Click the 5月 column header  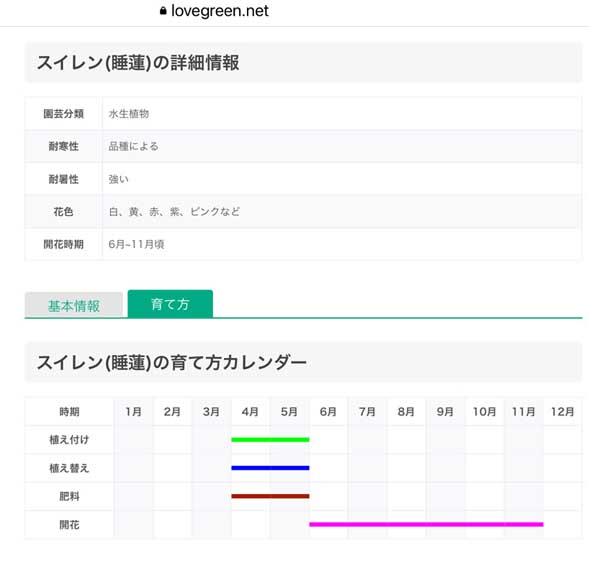(x=289, y=412)
